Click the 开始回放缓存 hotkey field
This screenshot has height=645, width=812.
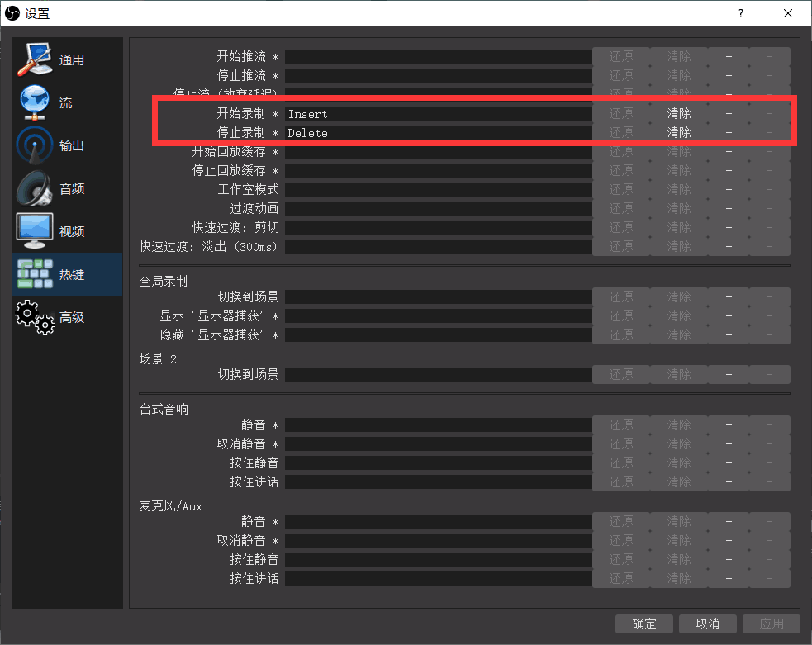tap(438, 151)
